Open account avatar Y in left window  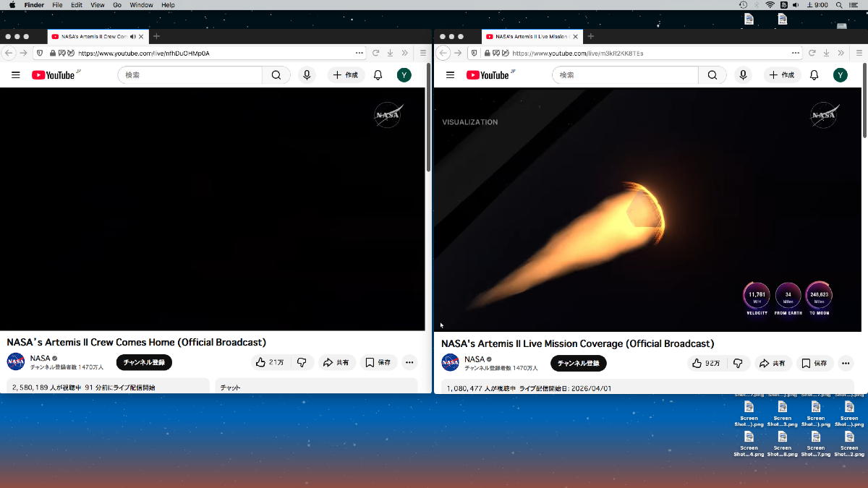pyautogui.click(x=404, y=75)
